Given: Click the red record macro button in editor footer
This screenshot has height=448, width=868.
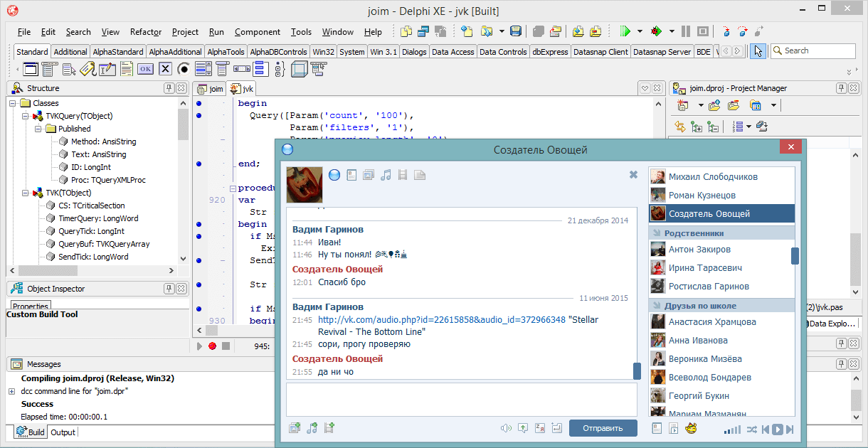Looking at the screenshot, I should pos(212,346).
